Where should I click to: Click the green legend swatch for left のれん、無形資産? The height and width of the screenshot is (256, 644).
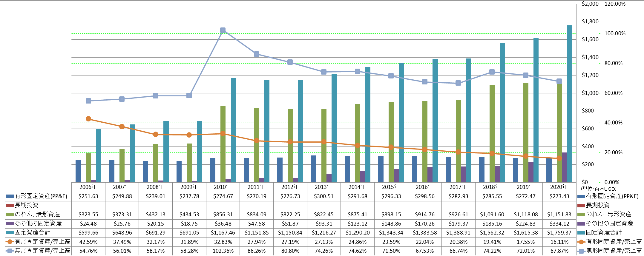pyautogui.click(x=10, y=215)
